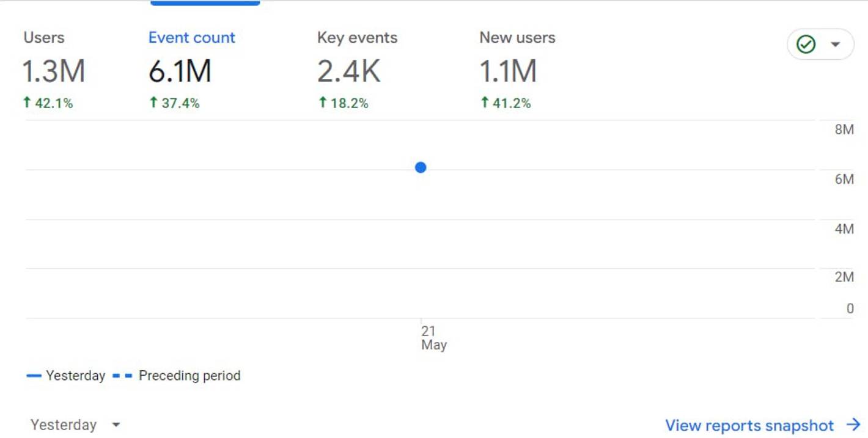This screenshot has width=868, height=438.
Task: Click the caret next to Yesterday selector
Action: click(116, 425)
